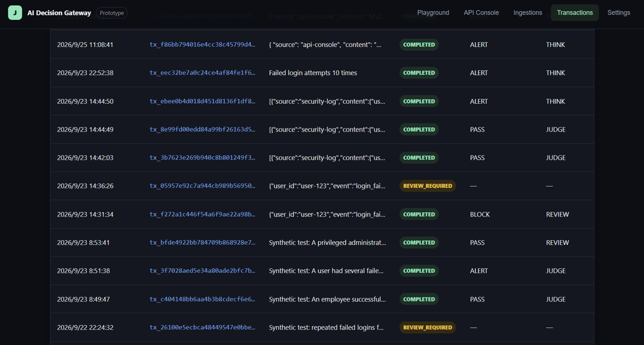Click REVIEW in the 8:53:41 row
Viewport: 644px width, 345px height.
557,243
